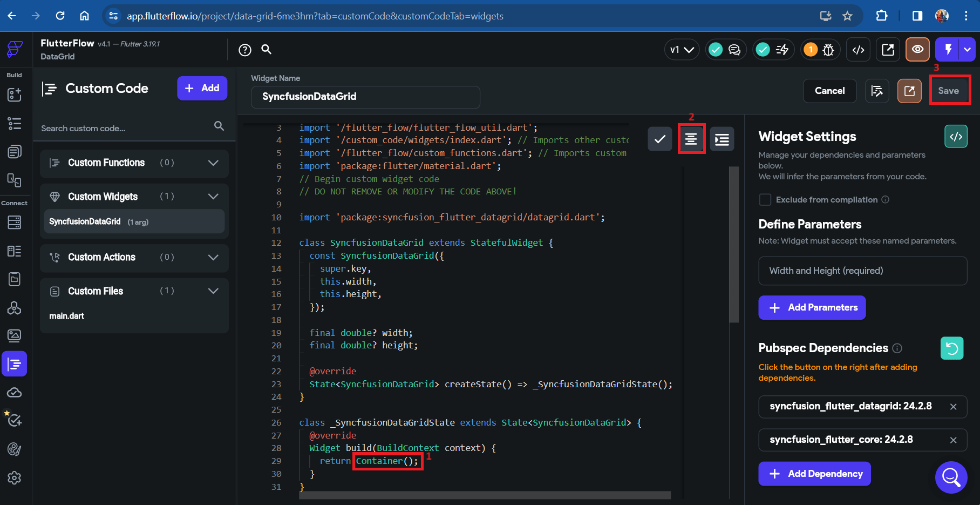Click the checkmark validate code icon
The image size is (980, 505).
pyautogui.click(x=660, y=139)
